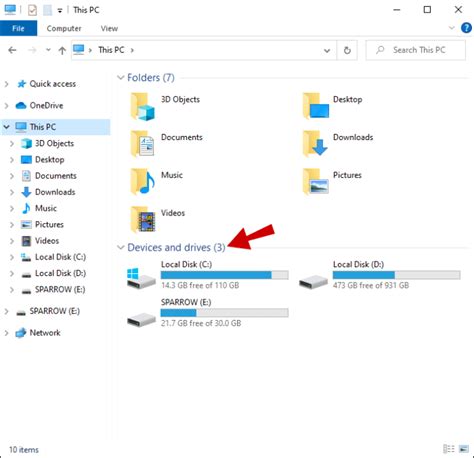Click the '473 GB free of 931 GB' text
Viewport: 474px width, 458px height.
coord(371,285)
